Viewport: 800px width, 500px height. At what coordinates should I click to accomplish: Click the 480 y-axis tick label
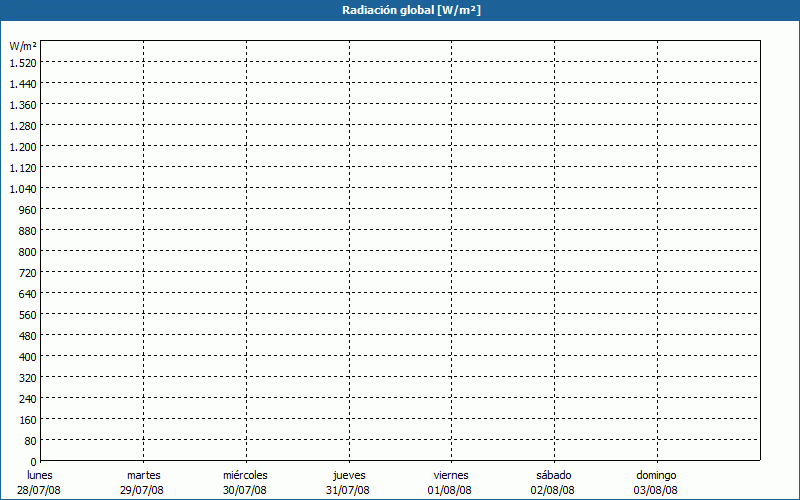pyautogui.click(x=27, y=335)
